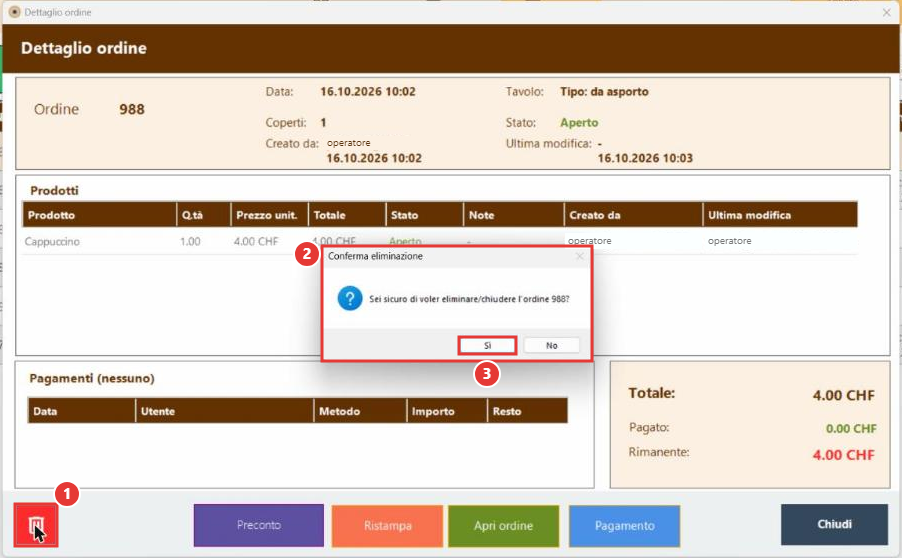Click the green Aperto status in header

(579, 123)
